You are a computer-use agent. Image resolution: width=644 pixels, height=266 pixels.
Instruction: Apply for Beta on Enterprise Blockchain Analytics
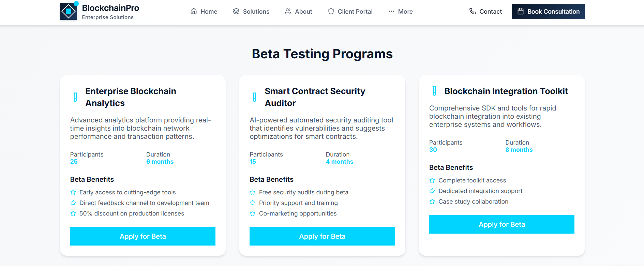tap(143, 236)
